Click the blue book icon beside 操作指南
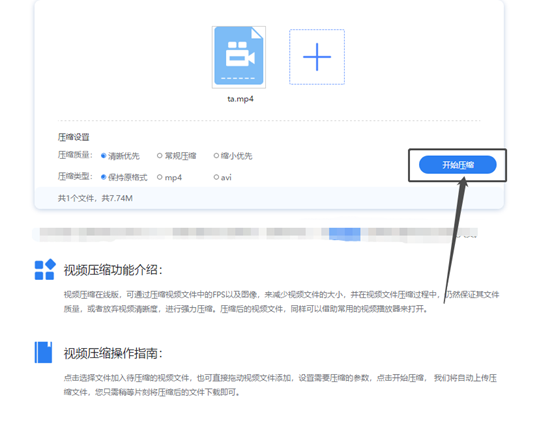Screen dimensions: 554x423 (x=43, y=352)
